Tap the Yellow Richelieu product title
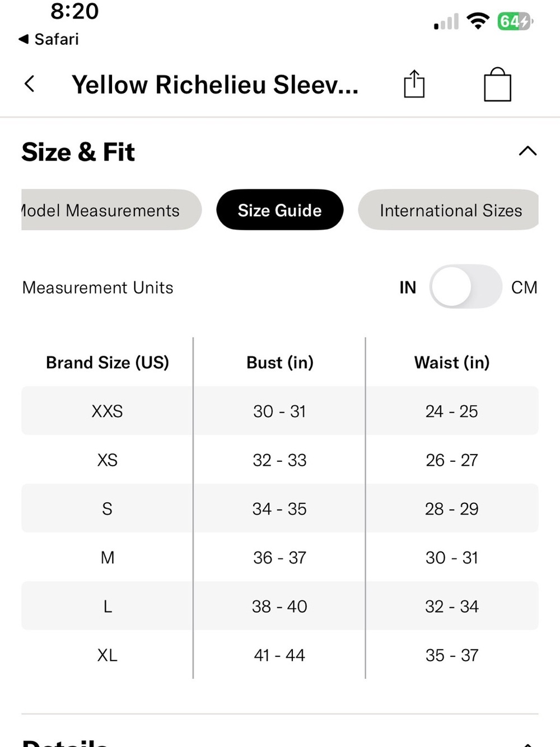 click(215, 85)
